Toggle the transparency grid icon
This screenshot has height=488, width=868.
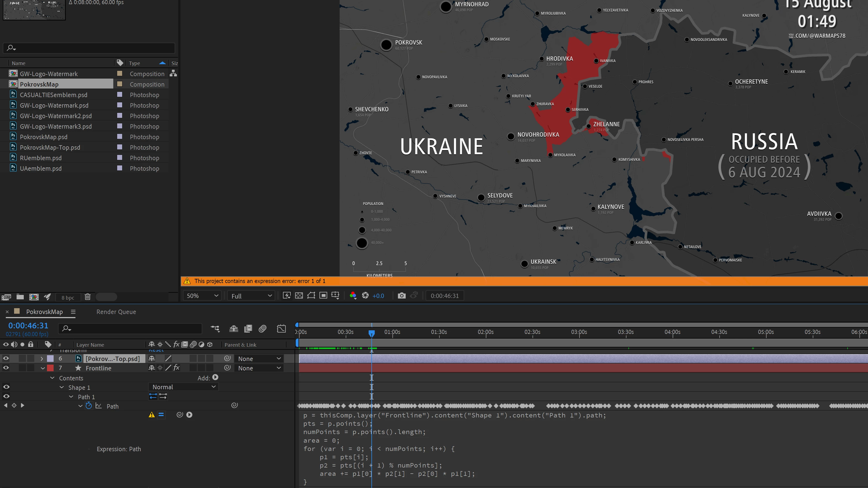(x=299, y=296)
